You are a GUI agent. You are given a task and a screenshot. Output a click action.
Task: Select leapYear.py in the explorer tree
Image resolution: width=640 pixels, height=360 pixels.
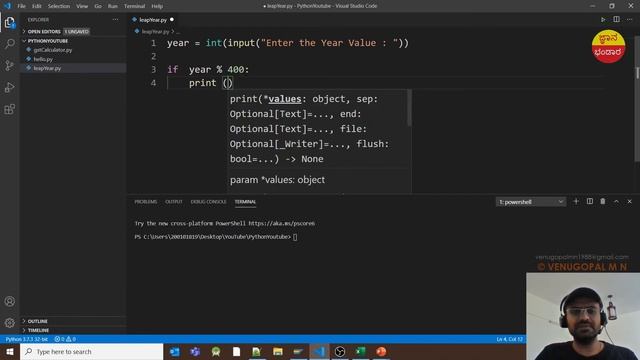pyautogui.click(x=47, y=68)
